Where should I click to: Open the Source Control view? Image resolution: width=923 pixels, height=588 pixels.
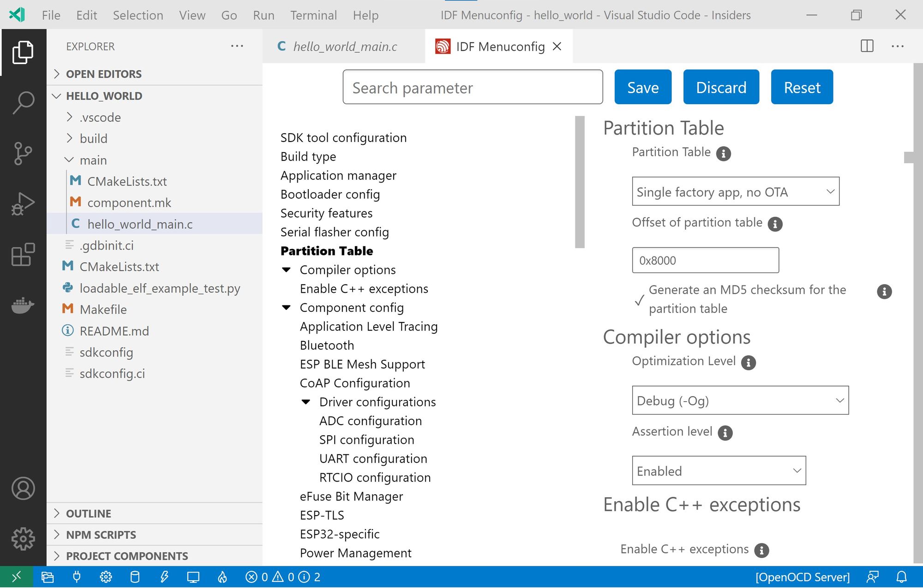tap(23, 153)
